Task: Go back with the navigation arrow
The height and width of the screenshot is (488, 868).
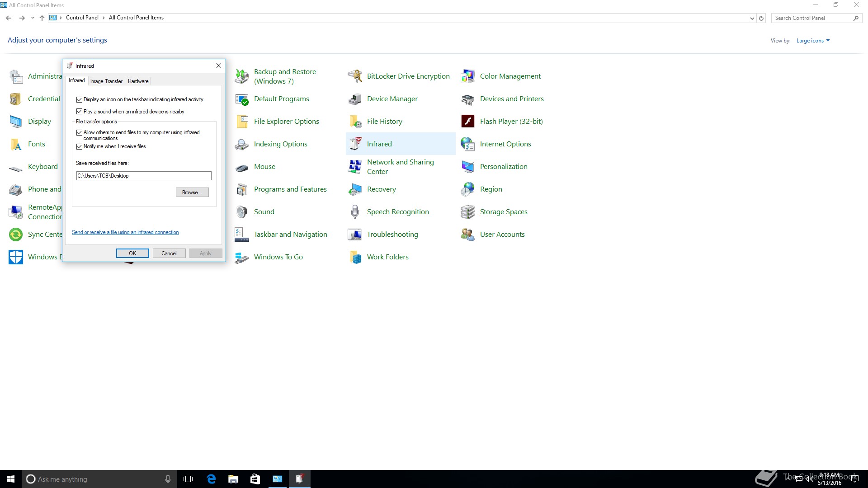Action: click(9, 18)
